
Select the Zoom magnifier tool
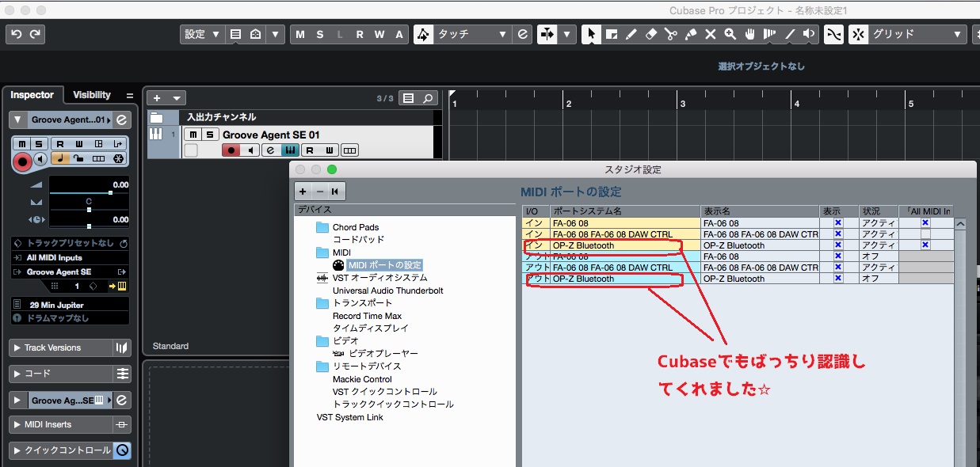click(x=730, y=34)
